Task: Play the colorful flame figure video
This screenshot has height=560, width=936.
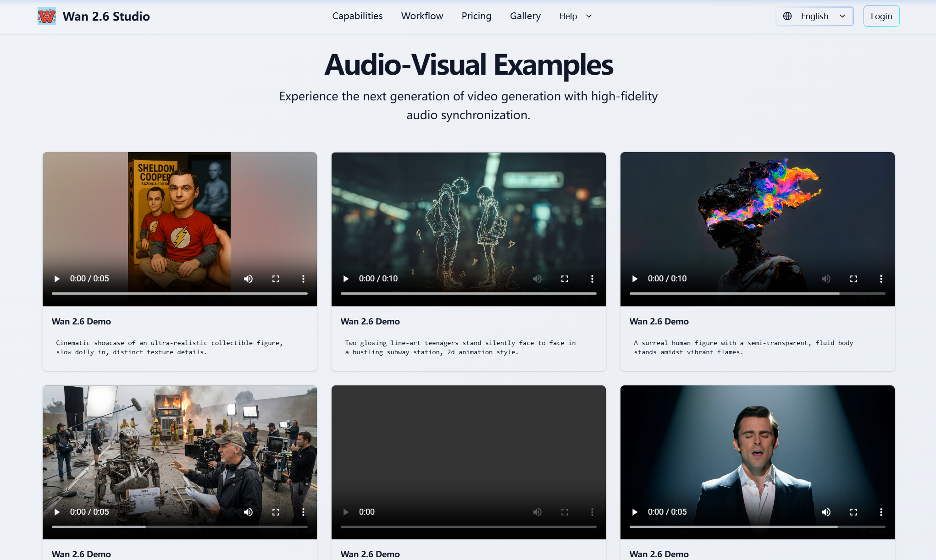Action: (635, 279)
